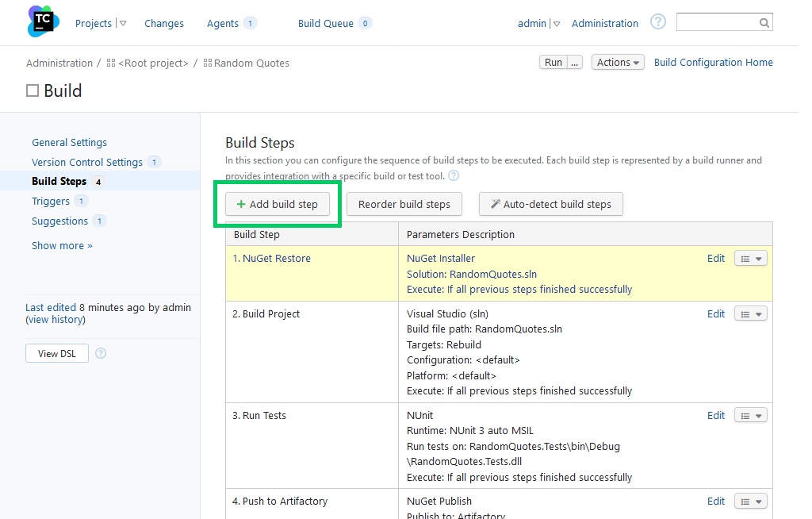Select Triggers in sidebar
The height and width of the screenshot is (519, 812).
[51, 201]
